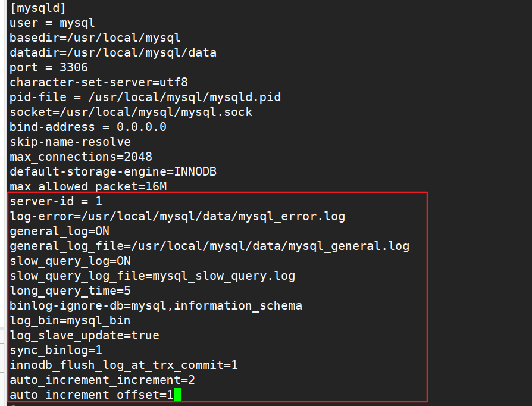
Task: Click the pid-file mysqld.pid path line
Action: click(145, 98)
